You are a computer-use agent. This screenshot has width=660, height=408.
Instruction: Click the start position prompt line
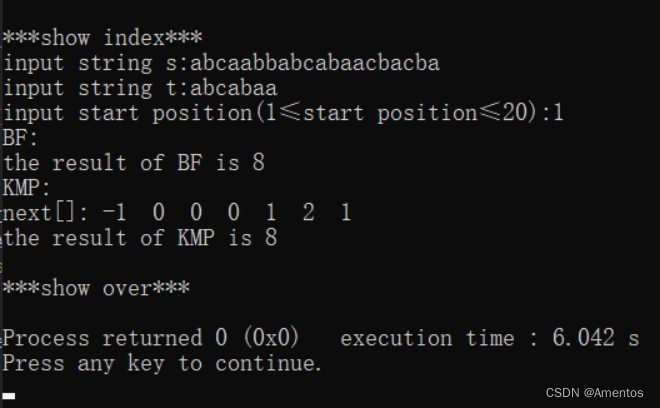coord(283,113)
